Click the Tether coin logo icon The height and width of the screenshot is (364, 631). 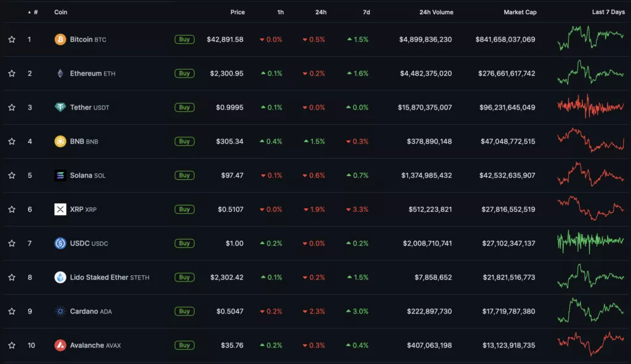click(60, 107)
